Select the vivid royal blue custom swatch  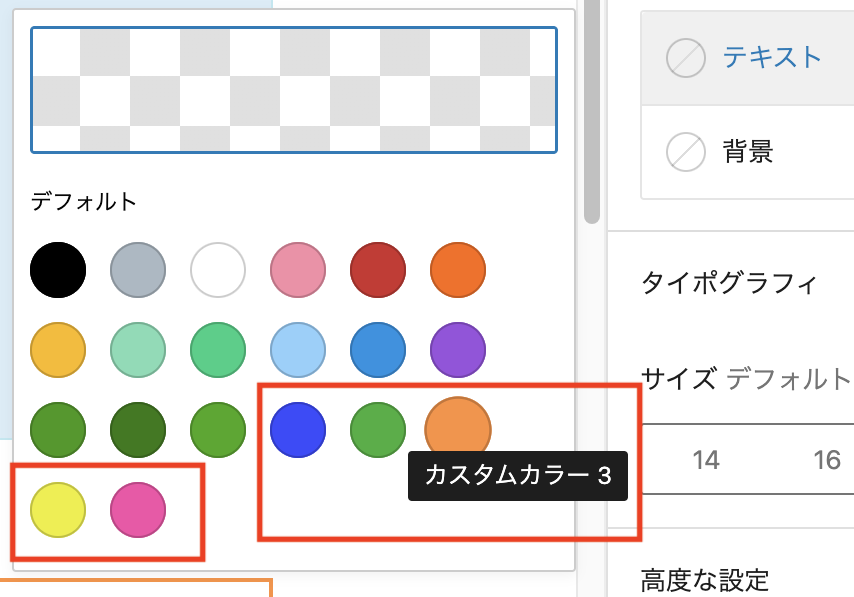[x=298, y=430]
